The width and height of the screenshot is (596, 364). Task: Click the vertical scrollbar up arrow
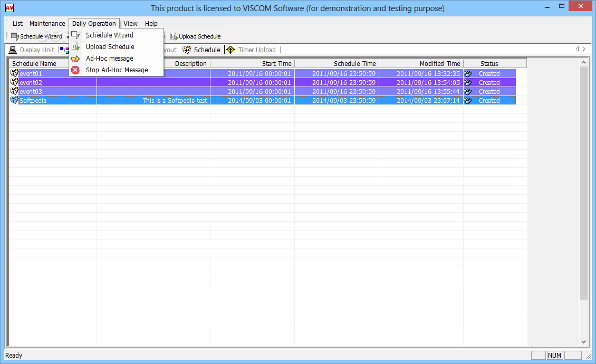583,62
